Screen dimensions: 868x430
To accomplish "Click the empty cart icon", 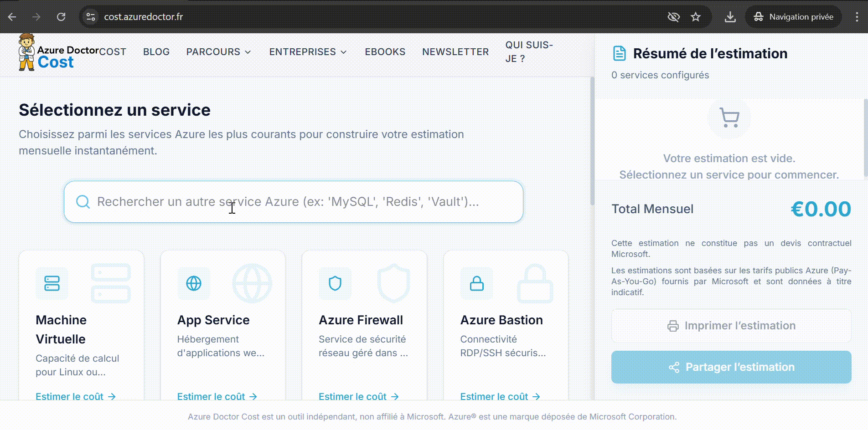I will tap(729, 118).
